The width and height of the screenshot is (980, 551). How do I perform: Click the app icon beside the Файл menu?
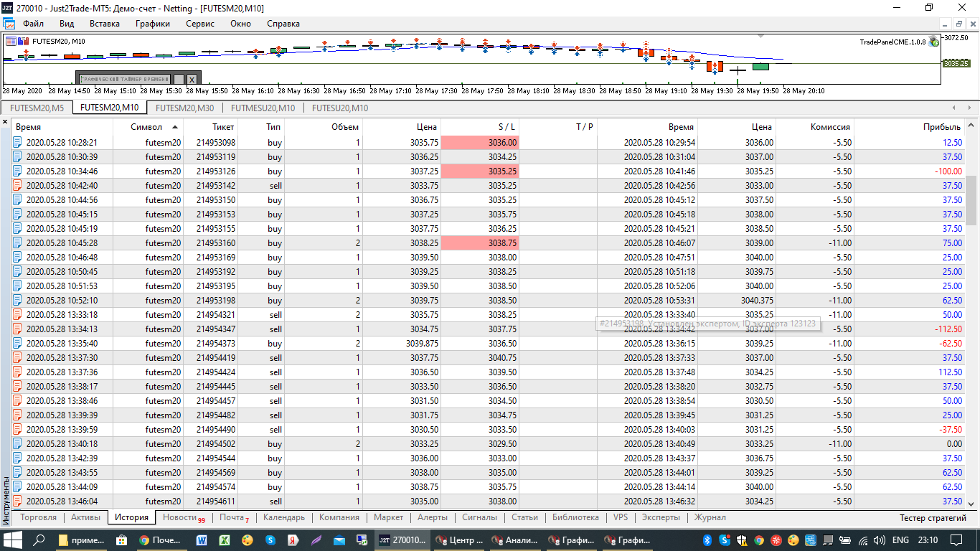point(9,24)
